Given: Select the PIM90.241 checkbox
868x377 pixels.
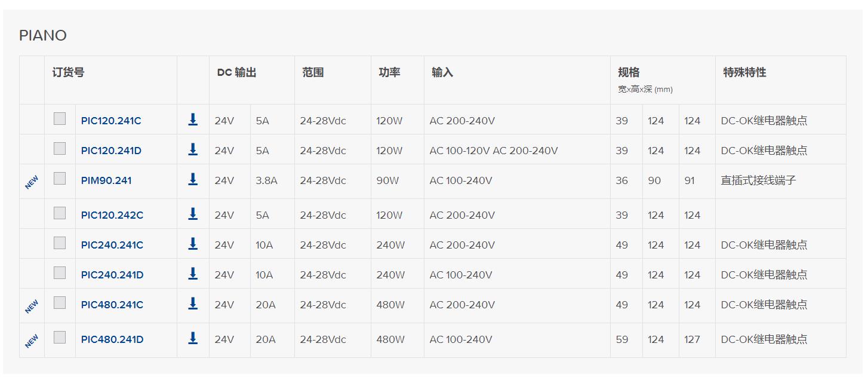Looking at the screenshot, I should (60, 179).
